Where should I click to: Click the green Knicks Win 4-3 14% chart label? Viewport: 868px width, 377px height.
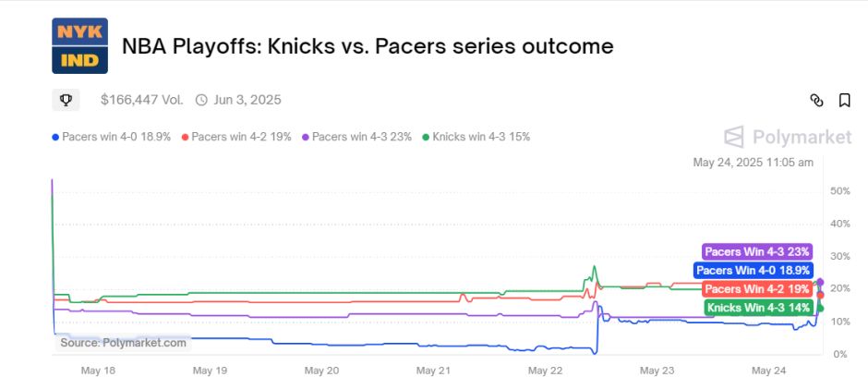click(759, 308)
